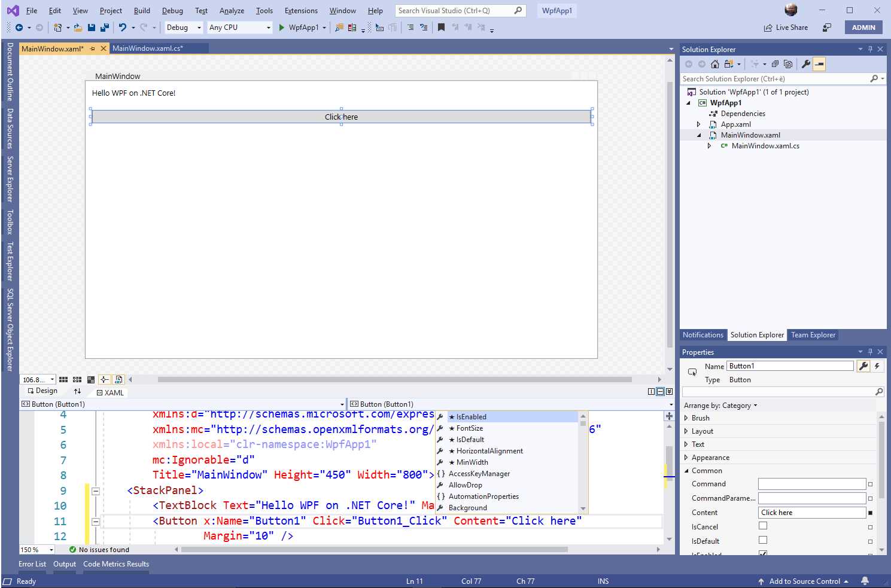This screenshot has width=891, height=588.
Task: Open the designer zoom level selector
Action: coord(37,379)
